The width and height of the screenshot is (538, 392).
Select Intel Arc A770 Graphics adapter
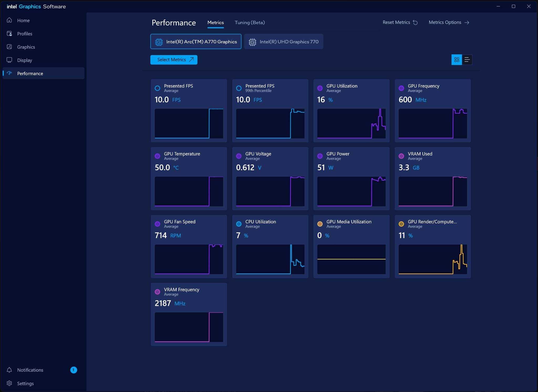[196, 42]
